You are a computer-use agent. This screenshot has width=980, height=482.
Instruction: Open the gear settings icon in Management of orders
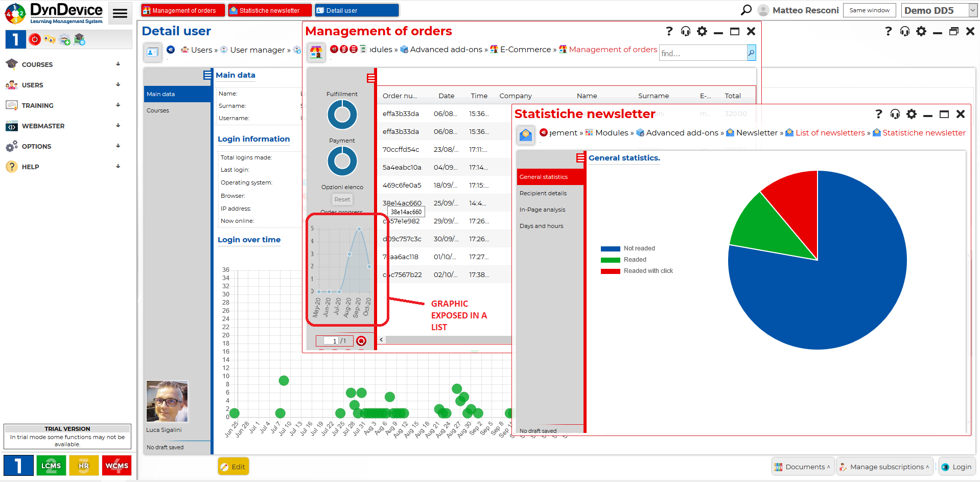click(702, 32)
